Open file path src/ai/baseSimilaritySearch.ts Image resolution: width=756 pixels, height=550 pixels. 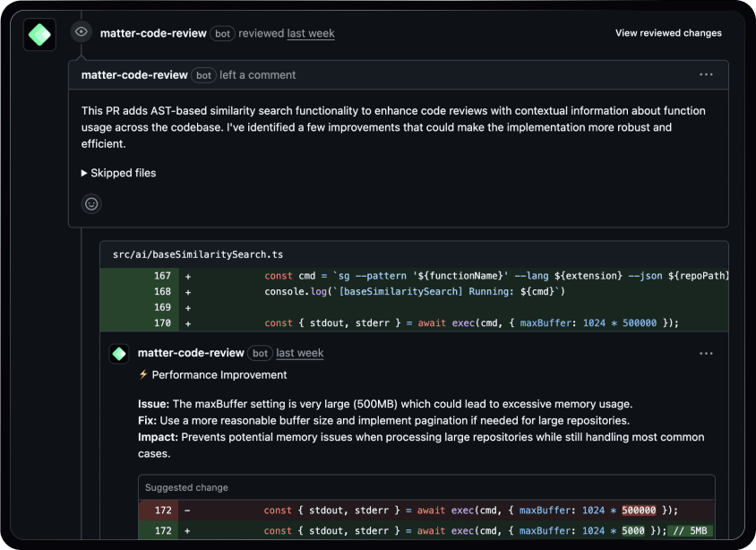[198, 254]
